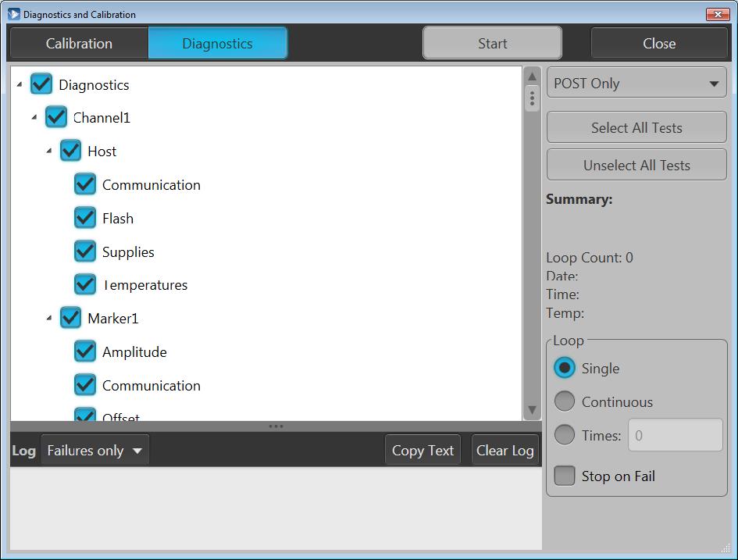The image size is (738, 560).
Task: Click the splitter grip dots above Log
Action: point(276,426)
